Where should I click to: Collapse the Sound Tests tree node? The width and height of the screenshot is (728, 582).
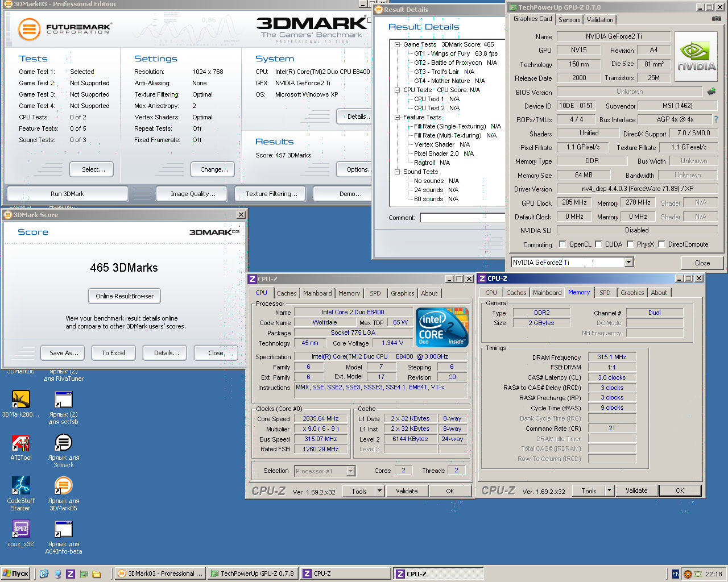pyautogui.click(x=398, y=172)
